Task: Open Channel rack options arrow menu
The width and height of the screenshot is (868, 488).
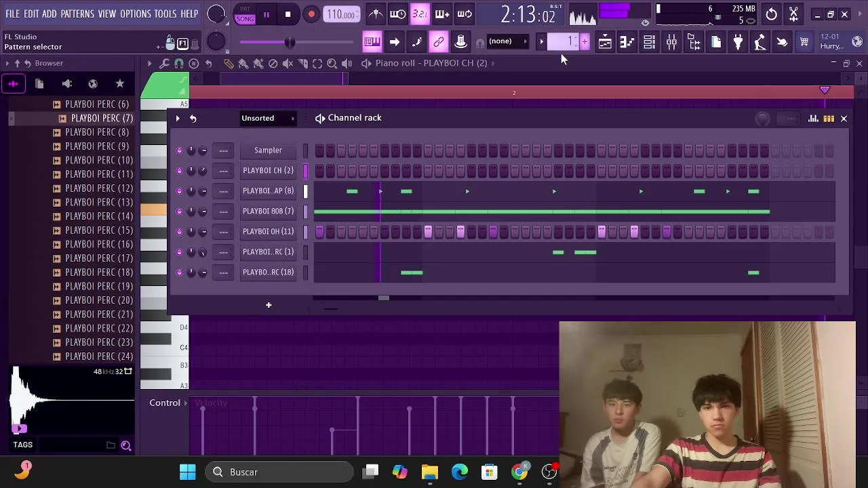Action: click(x=178, y=118)
